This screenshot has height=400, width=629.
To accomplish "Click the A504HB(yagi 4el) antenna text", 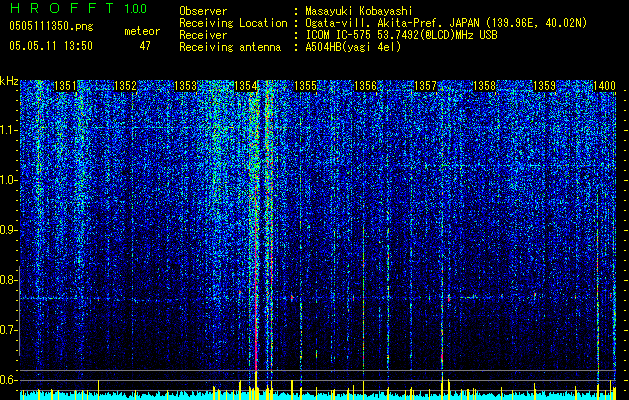I will [x=353, y=47].
